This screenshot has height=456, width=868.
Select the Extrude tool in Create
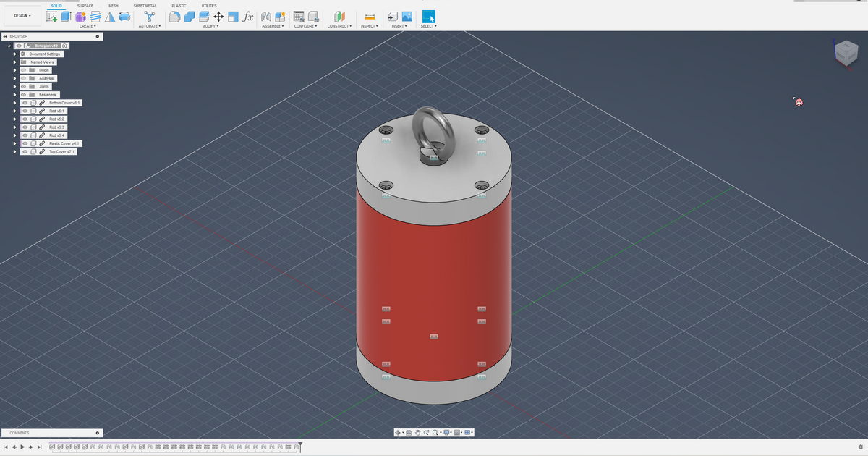[x=67, y=16]
